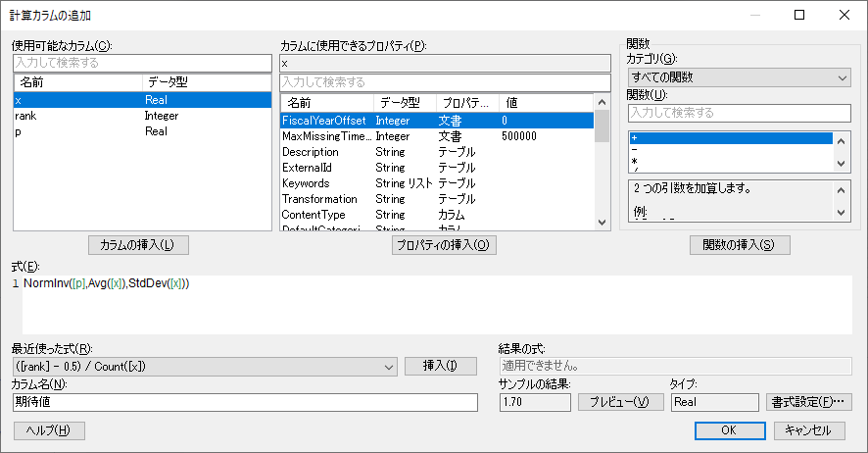Select the ContentType property row
This screenshot has width=868, height=453.
[x=437, y=215]
